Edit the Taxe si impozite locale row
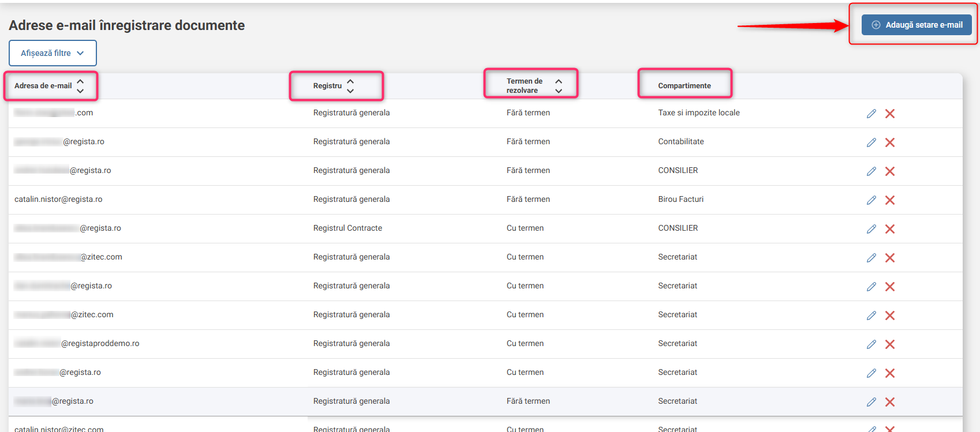Viewport: 980px width, 432px height. [x=871, y=114]
